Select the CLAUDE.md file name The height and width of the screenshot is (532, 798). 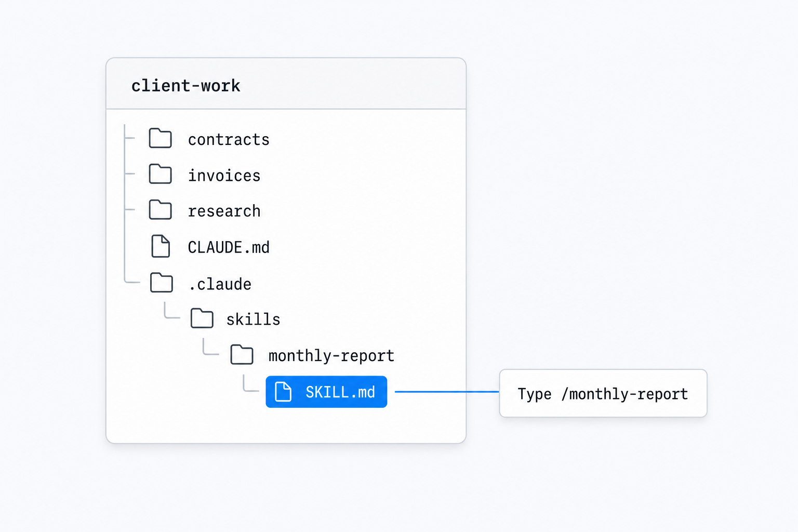coord(229,247)
